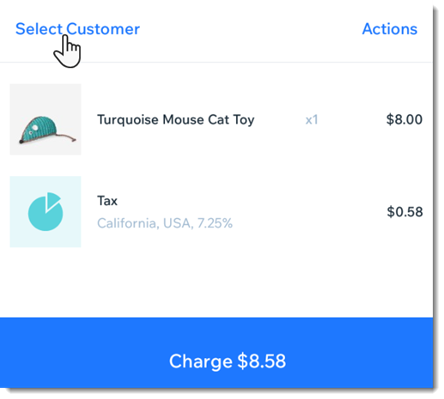
Task: Open the Actions menu
Action: pos(390,29)
